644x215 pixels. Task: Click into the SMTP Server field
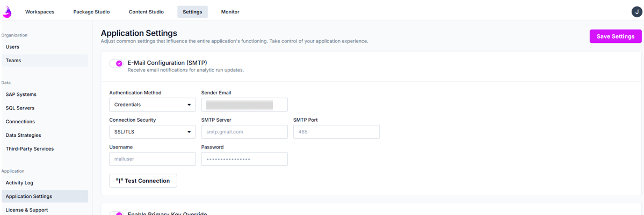[x=244, y=132]
